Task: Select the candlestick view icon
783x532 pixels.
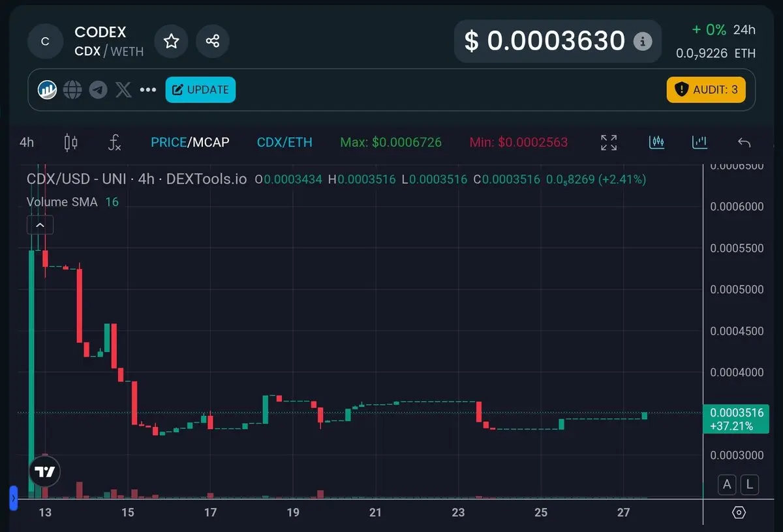Action: (x=657, y=142)
